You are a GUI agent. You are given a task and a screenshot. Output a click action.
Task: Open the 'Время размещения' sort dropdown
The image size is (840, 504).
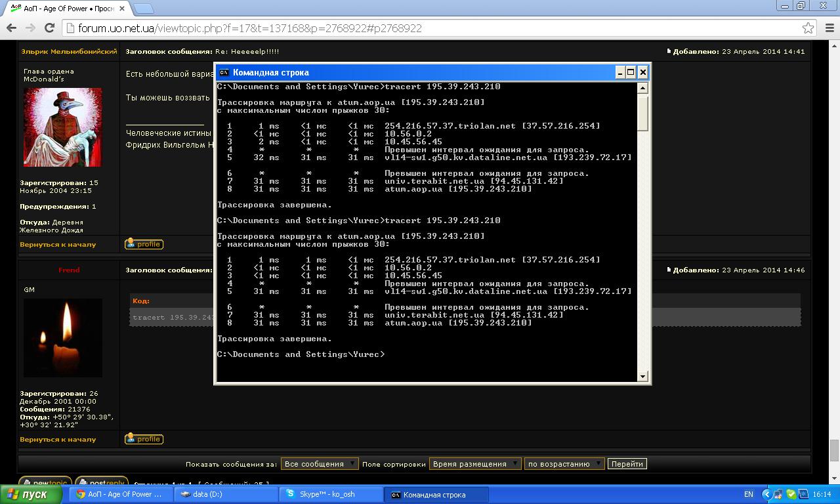475,464
